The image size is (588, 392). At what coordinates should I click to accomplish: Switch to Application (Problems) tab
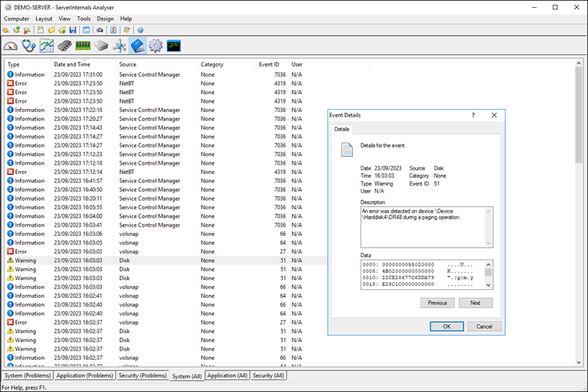85,376
